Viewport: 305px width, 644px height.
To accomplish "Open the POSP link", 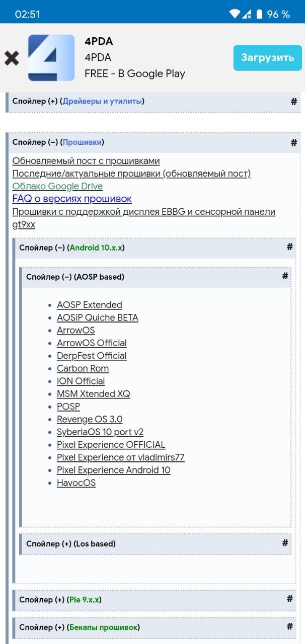I will coord(68,407).
